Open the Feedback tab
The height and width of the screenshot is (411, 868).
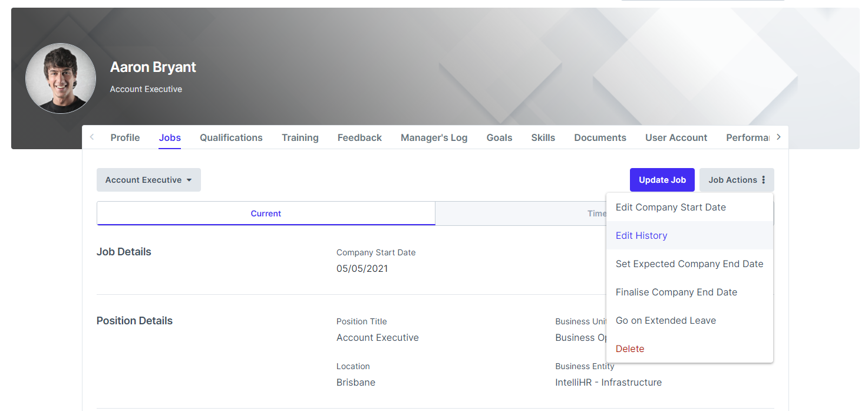point(359,137)
